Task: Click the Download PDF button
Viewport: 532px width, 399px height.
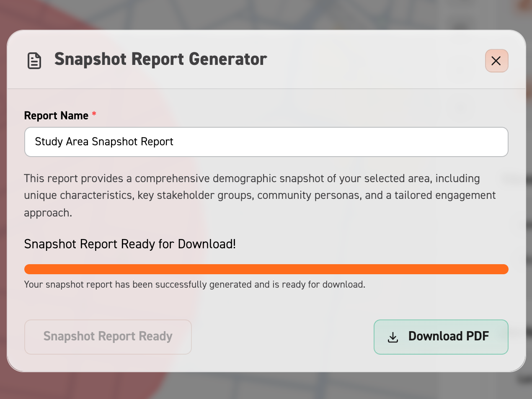Action: click(x=441, y=337)
